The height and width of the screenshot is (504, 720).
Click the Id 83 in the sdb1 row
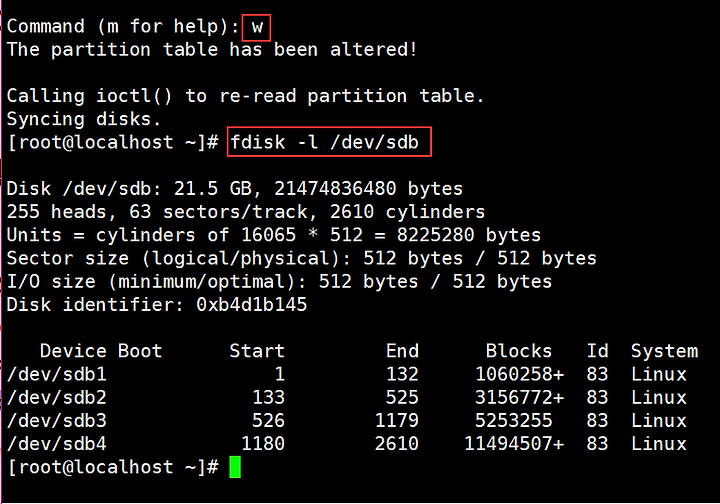tap(597, 374)
